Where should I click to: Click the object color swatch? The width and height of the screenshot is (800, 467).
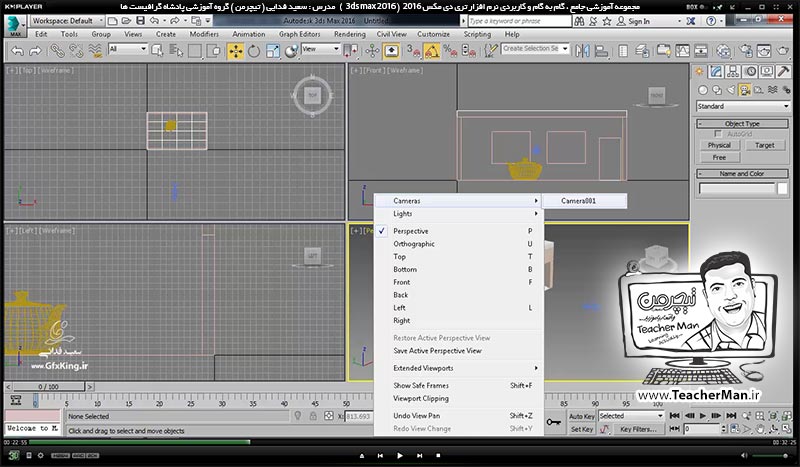pyautogui.click(x=782, y=188)
